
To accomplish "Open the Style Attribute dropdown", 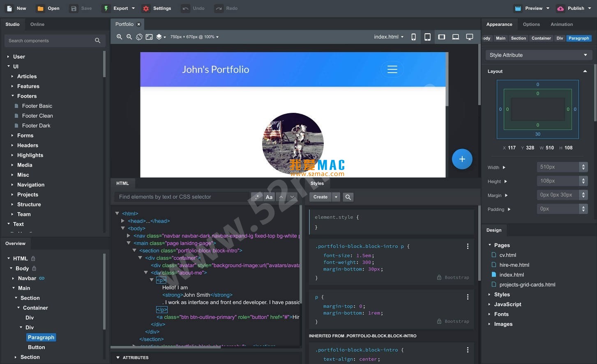I will pyautogui.click(x=539, y=55).
